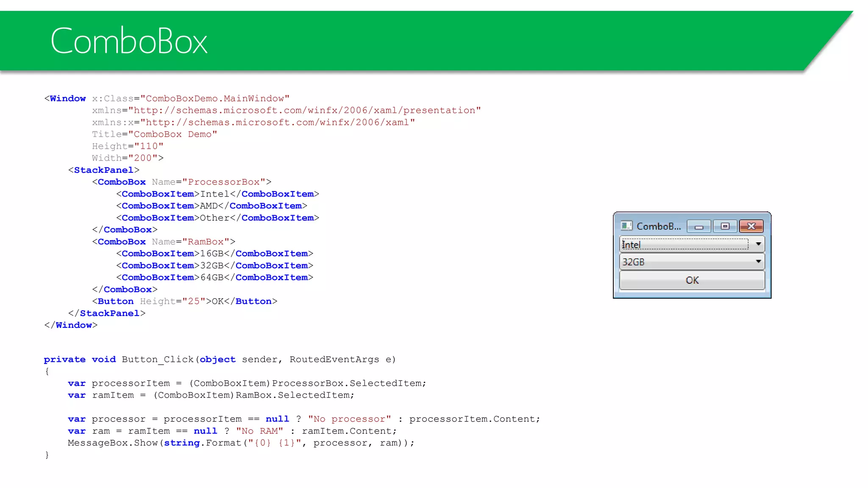868x488 pixels.
Task: Click the ComboBox Name="ProcessorBox" line
Action: pyautogui.click(x=182, y=182)
